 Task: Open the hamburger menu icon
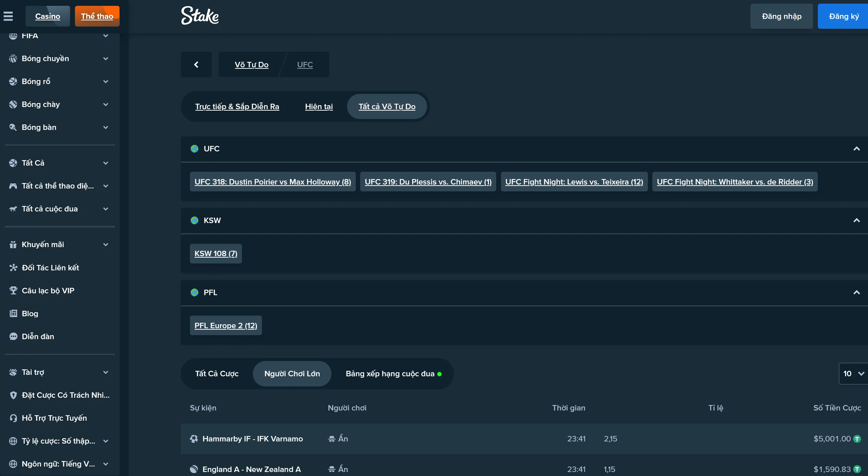pos(8,16)
